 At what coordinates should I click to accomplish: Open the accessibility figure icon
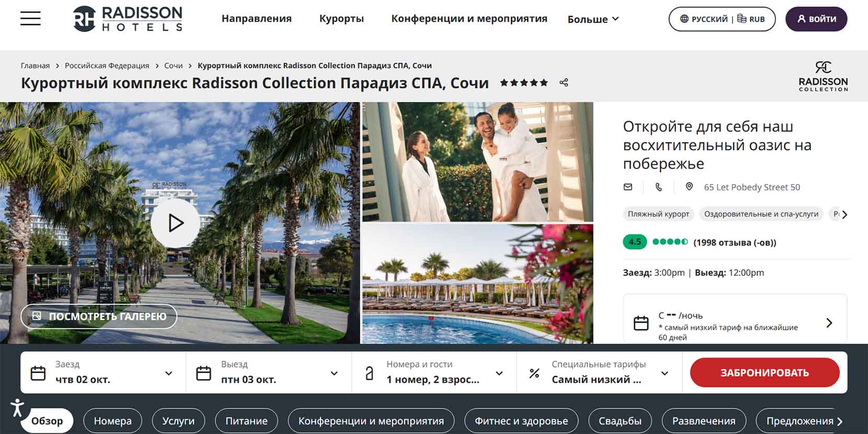(x=17, y=407)
